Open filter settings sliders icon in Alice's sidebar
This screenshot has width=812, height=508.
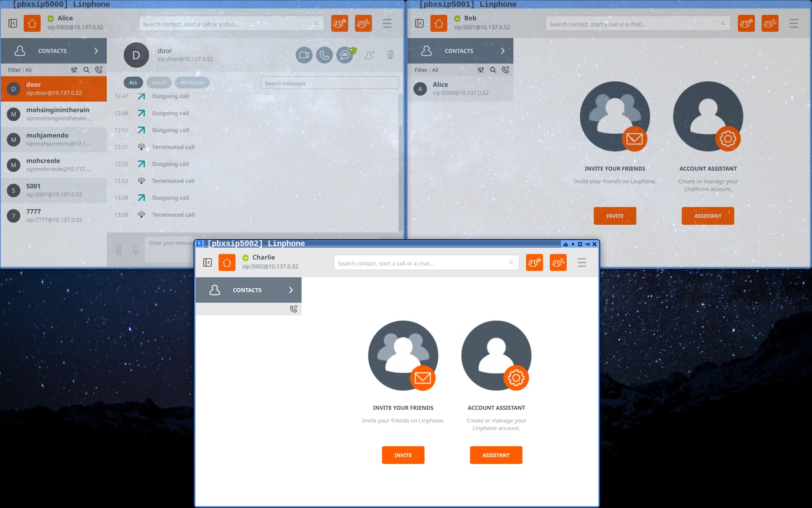tap(74, 70)
